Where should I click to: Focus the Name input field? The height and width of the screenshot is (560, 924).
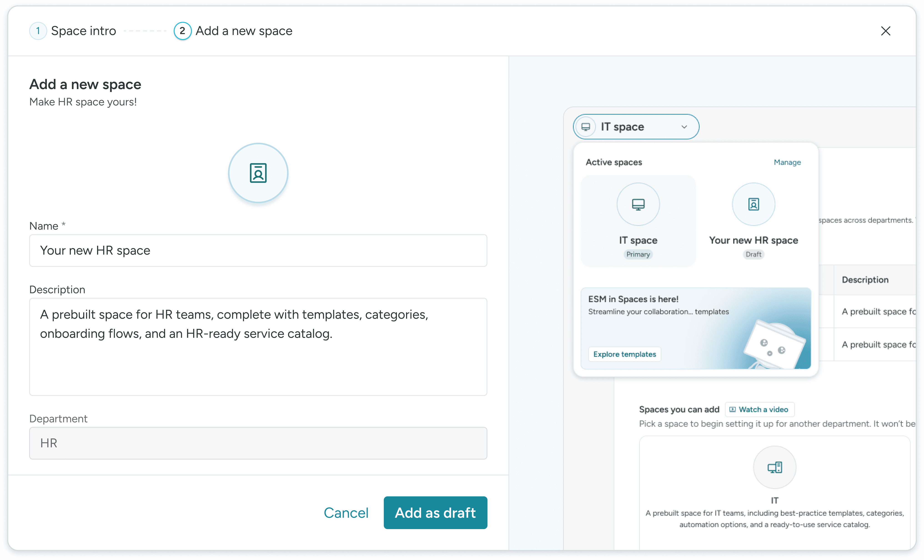(258, 250)
